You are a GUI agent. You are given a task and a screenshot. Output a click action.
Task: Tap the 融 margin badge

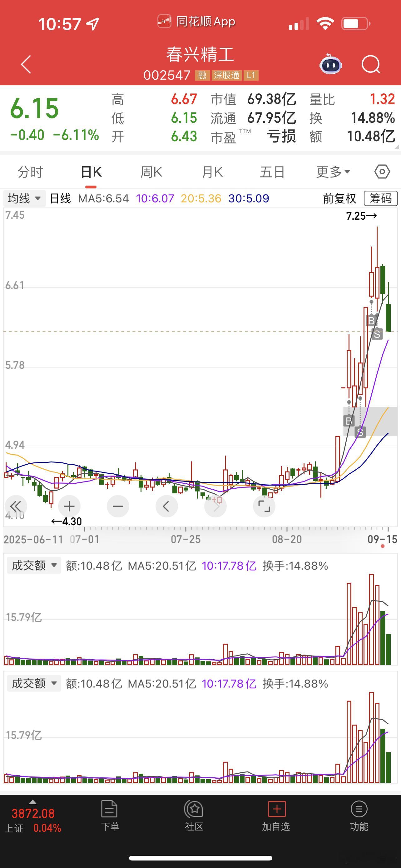coord(202,75)
